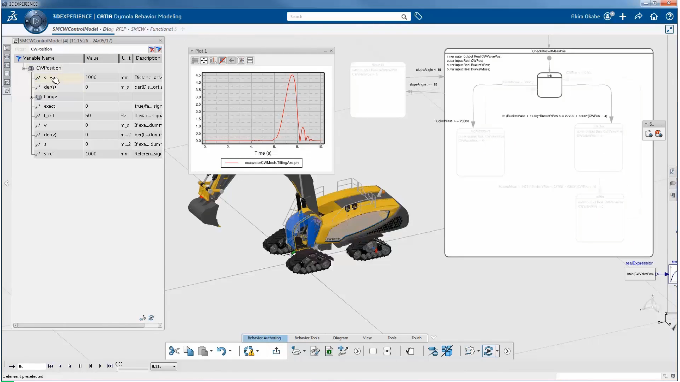Viewport: 680px width, 382px height.
Task: Click the plus add icon in top bar
Action: [x=623, y=16]
